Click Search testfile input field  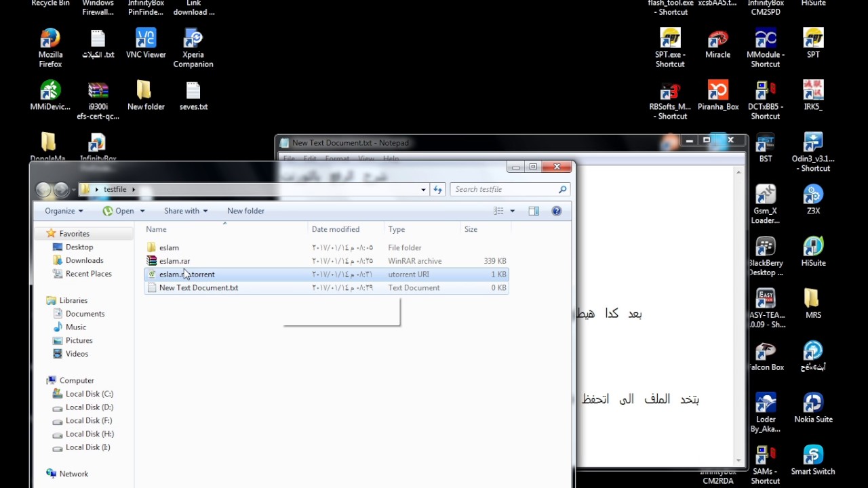tap(511, 190)
